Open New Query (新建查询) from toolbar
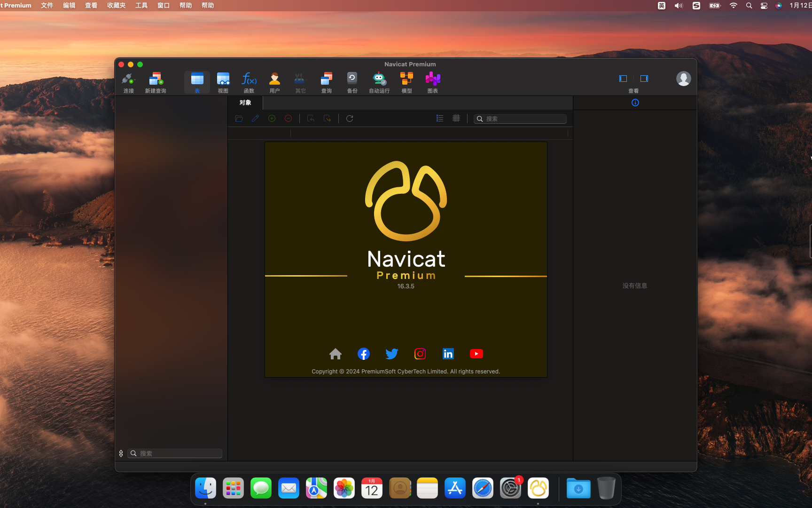Viewport: 812px width, 508px height. (x=156, y=83)
